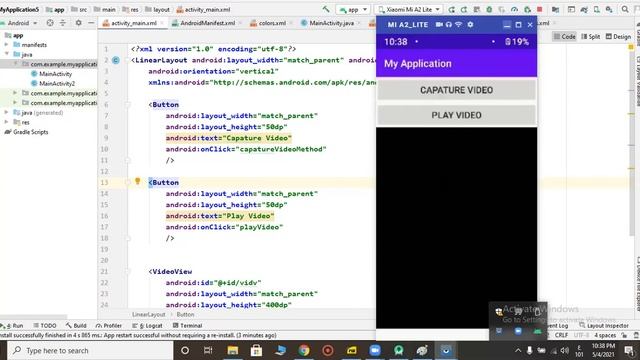
Task: Open the SDK Manager icon in toolbar
Action: [x=609, y=9]
